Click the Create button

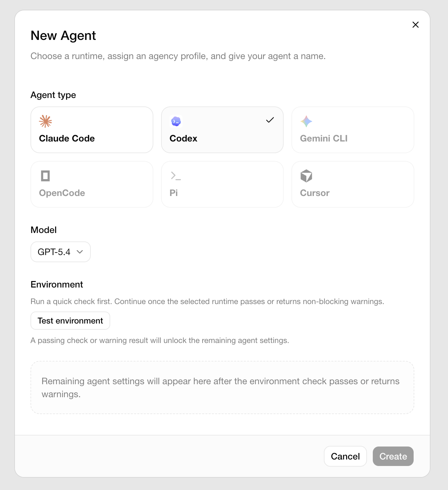[393, 456]
